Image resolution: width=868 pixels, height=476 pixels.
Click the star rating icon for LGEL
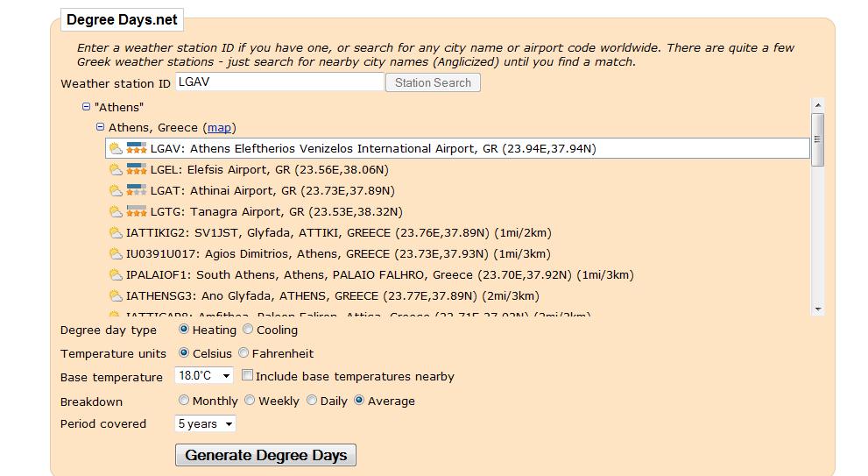pos(136,169)
